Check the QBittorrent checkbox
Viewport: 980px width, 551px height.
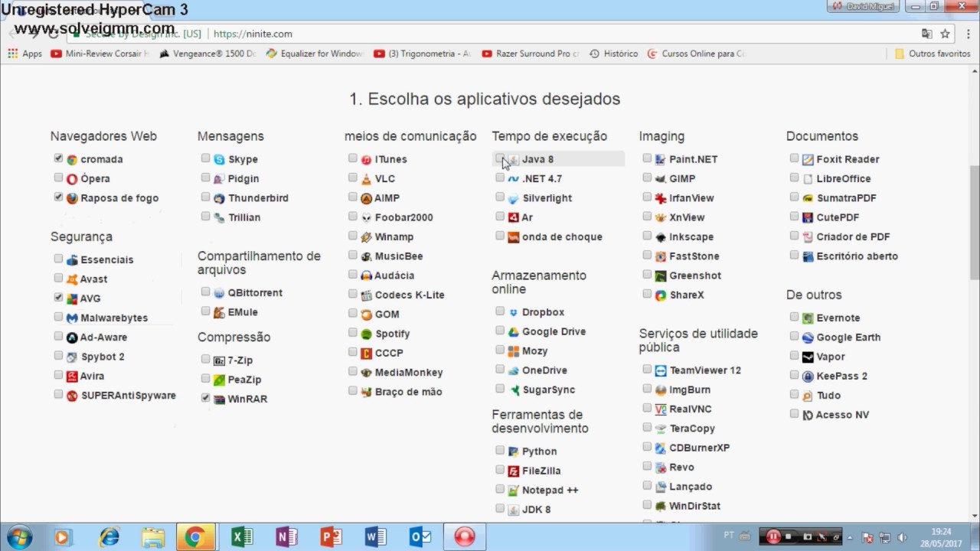205,292
